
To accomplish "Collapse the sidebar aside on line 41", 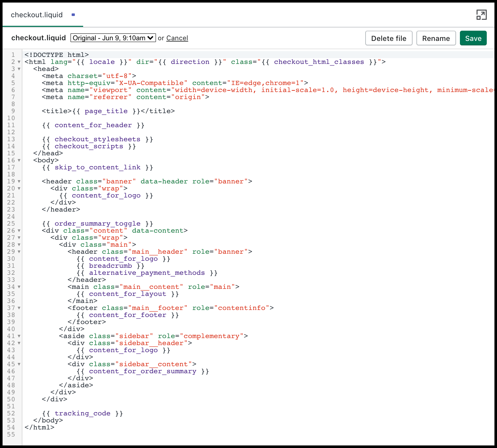I will tap(19, 336).
